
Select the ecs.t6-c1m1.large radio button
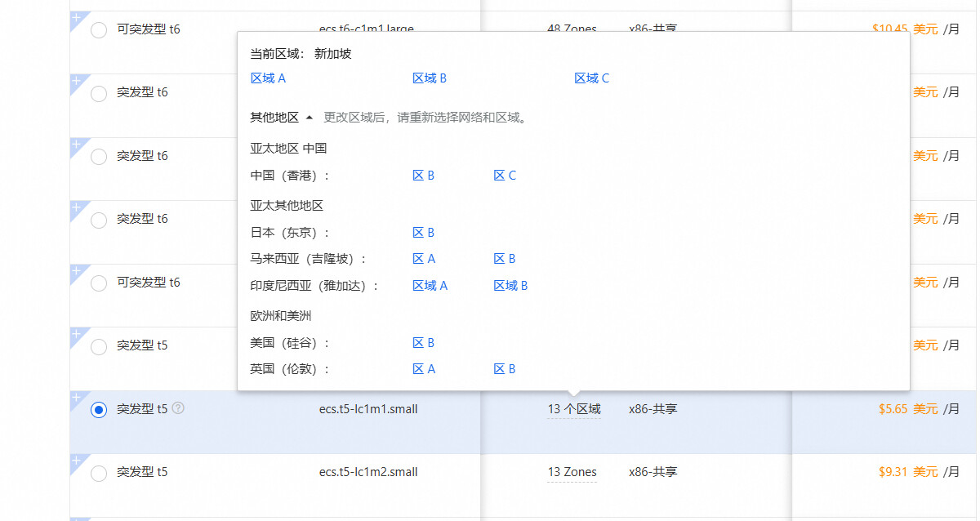click(99, 30)
